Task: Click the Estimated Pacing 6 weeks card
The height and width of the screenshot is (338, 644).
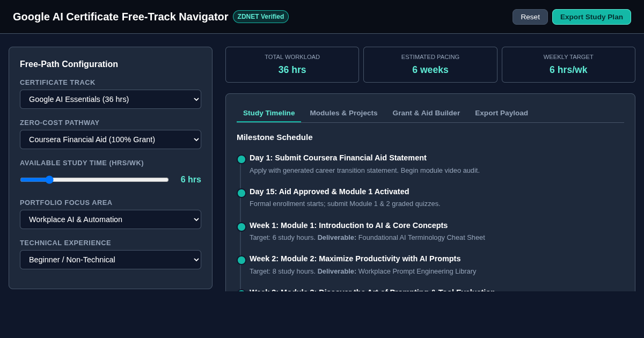Action: [430, 65]
